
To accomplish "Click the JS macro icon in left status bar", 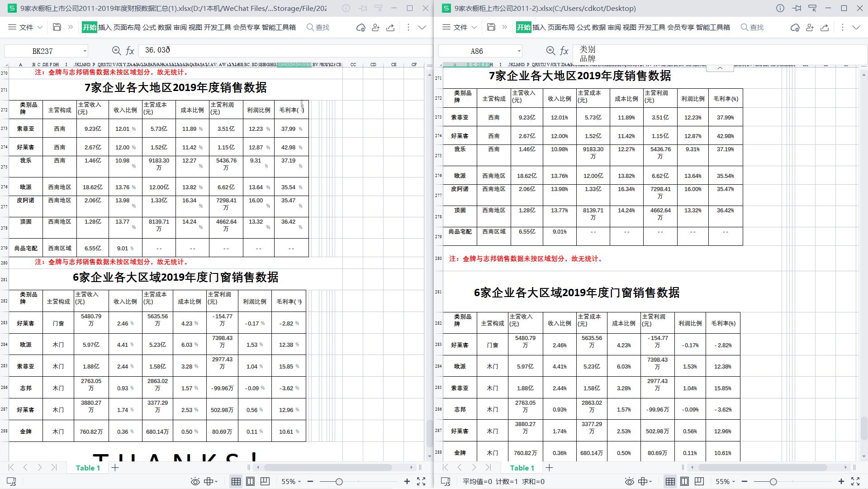I will [11, 481].
